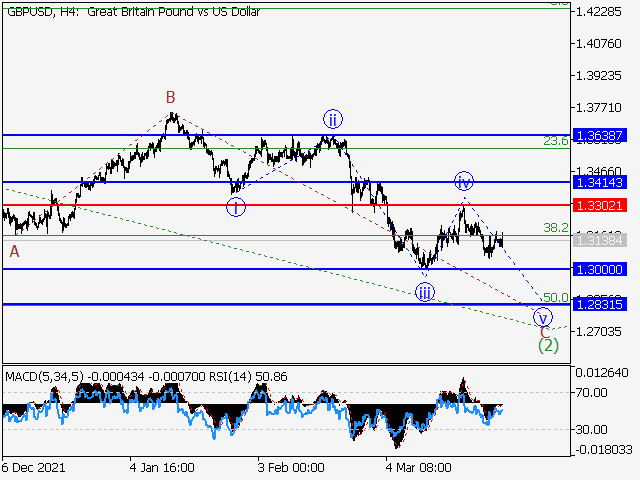Click the 3 Feb 00:00 time axis label
Screen dimensions: 640x480
[291, 467]
